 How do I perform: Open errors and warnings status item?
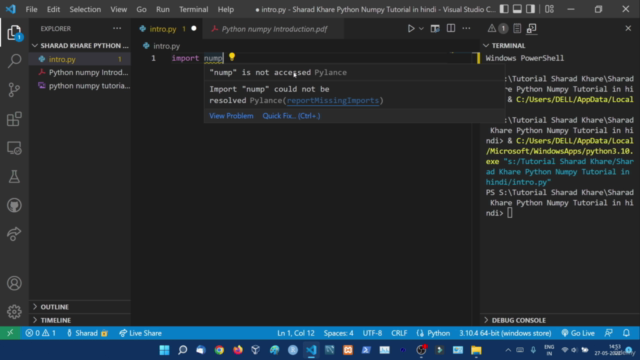pos(40,333)
